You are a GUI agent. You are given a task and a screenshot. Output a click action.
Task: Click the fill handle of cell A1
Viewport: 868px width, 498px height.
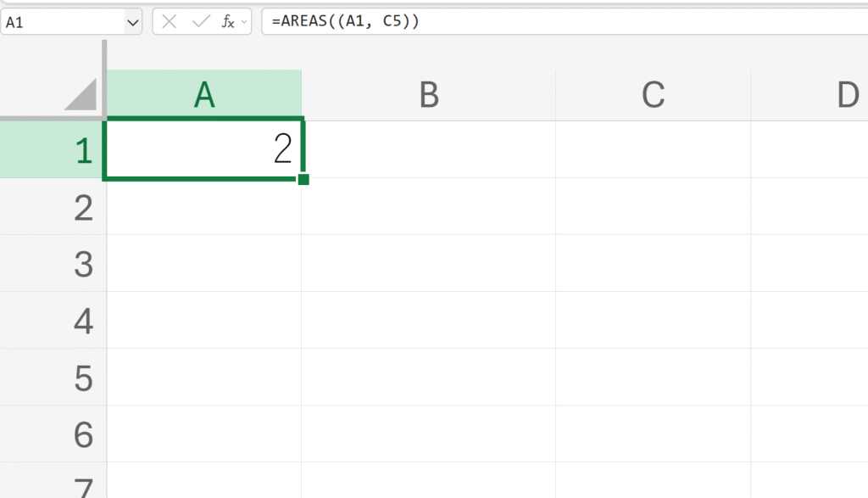(303, 179)
